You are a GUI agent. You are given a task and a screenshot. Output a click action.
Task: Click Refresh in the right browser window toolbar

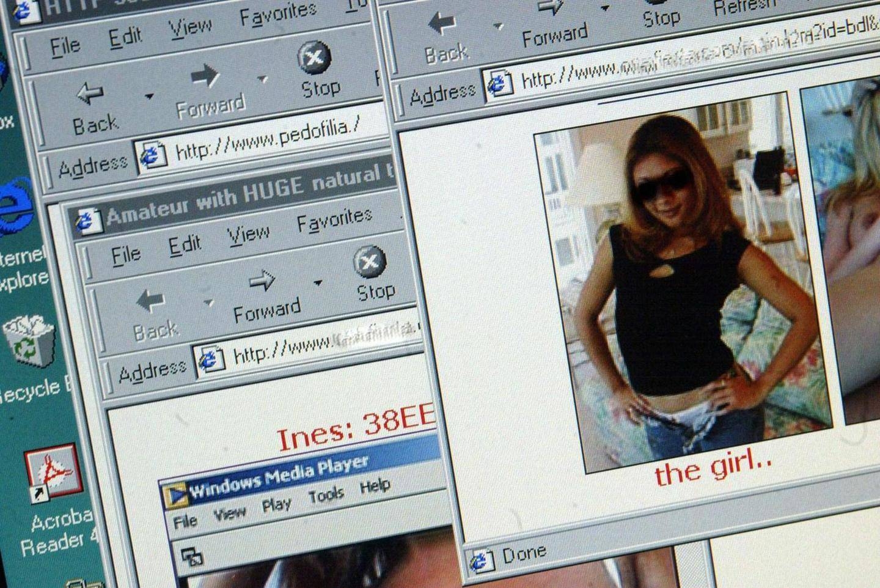(744, 7)
